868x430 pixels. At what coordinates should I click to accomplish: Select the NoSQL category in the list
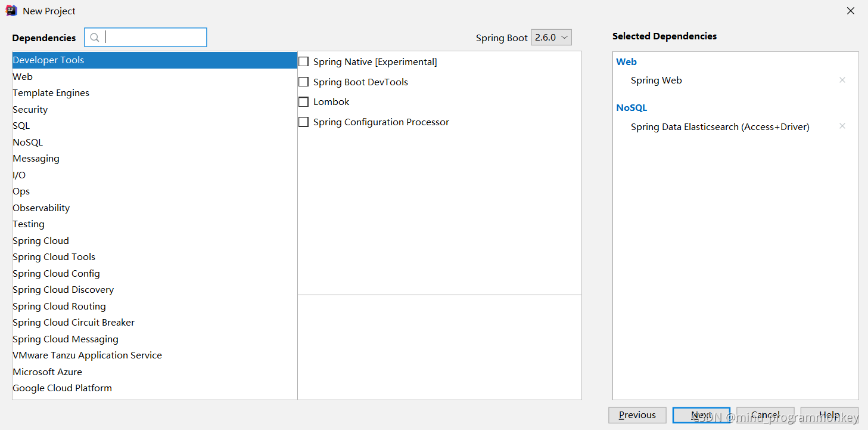(x=155, y=142)
